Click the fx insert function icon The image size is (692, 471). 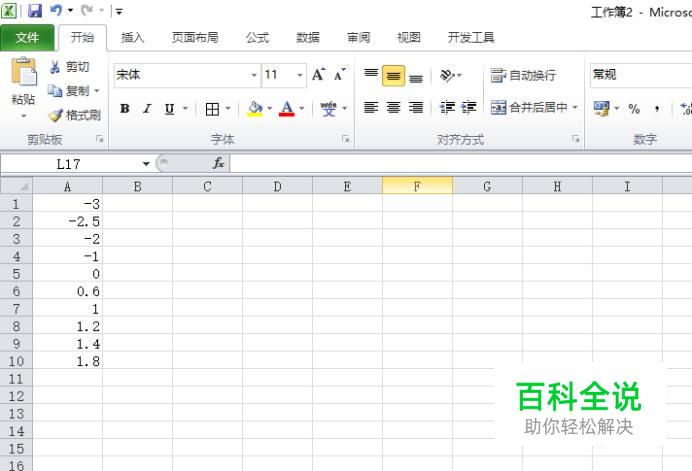(x=218, y=164)
